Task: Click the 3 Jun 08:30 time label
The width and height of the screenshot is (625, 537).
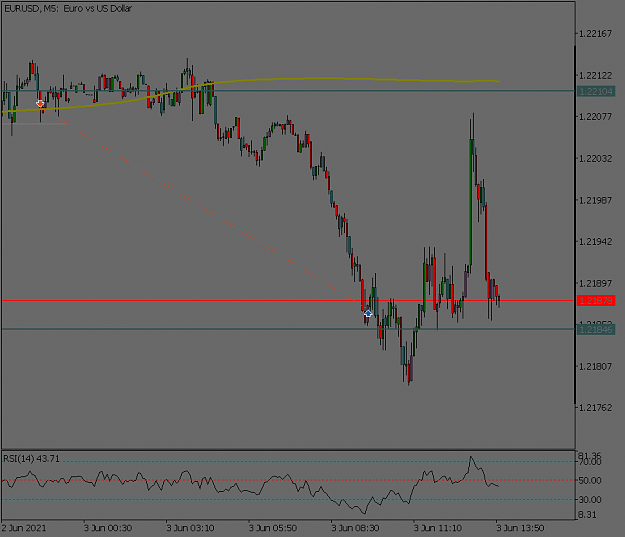Action: [x=355, y=528]
